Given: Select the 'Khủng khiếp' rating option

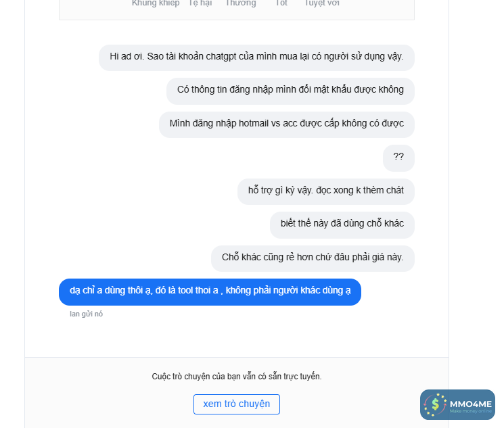Looking at the screenshot, I should (x=156, y=3).
